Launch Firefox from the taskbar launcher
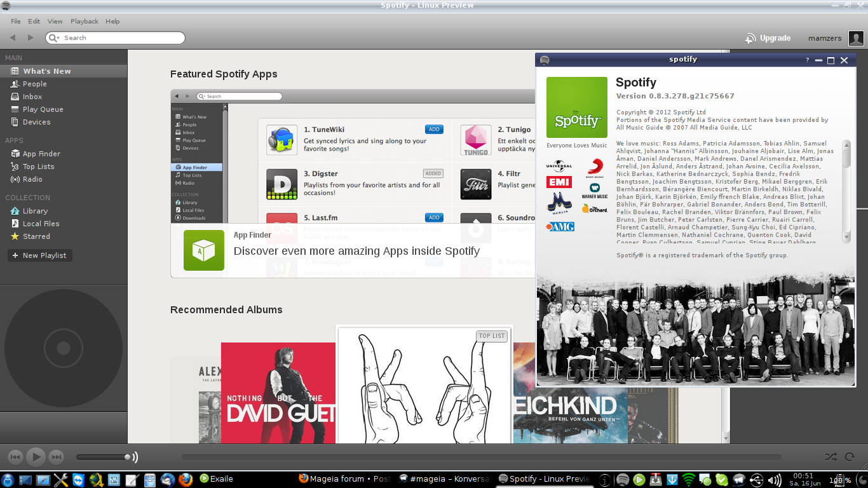 point(185,480)
